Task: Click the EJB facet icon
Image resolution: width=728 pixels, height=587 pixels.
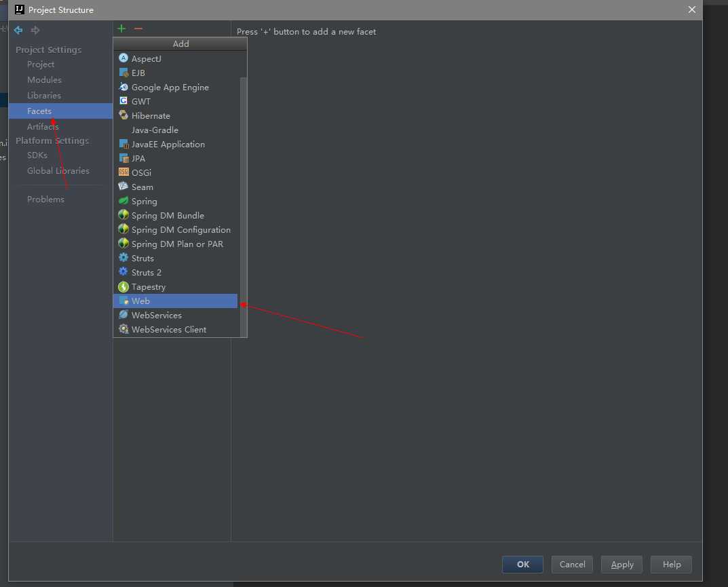Action: [x=123, y=73]
